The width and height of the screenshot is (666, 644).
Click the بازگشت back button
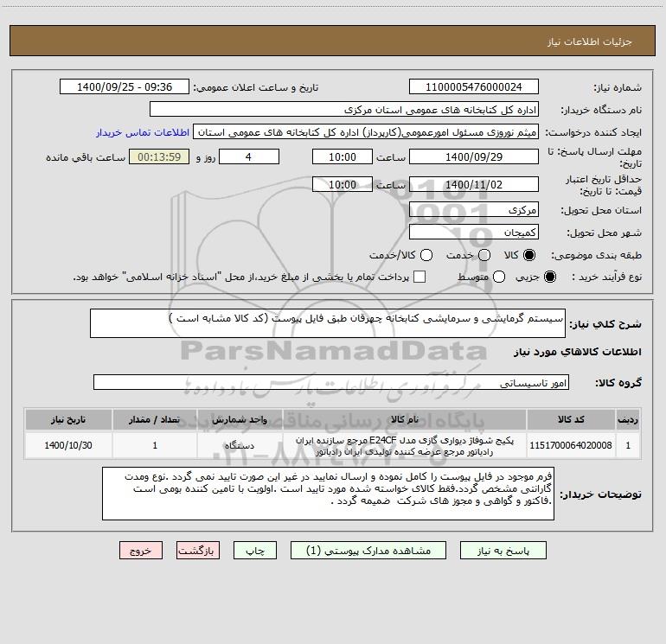tap(198, 551)
